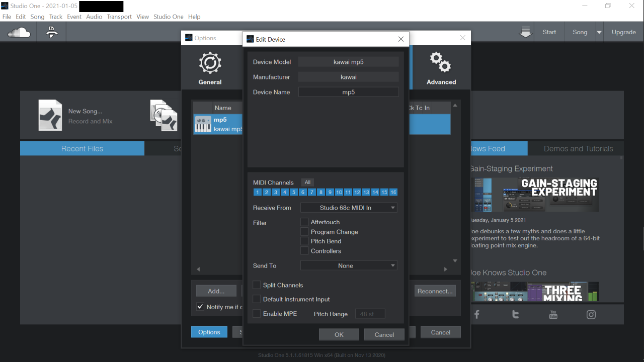
Task: Click the Reconnect... button
Action: coord(435,291)
